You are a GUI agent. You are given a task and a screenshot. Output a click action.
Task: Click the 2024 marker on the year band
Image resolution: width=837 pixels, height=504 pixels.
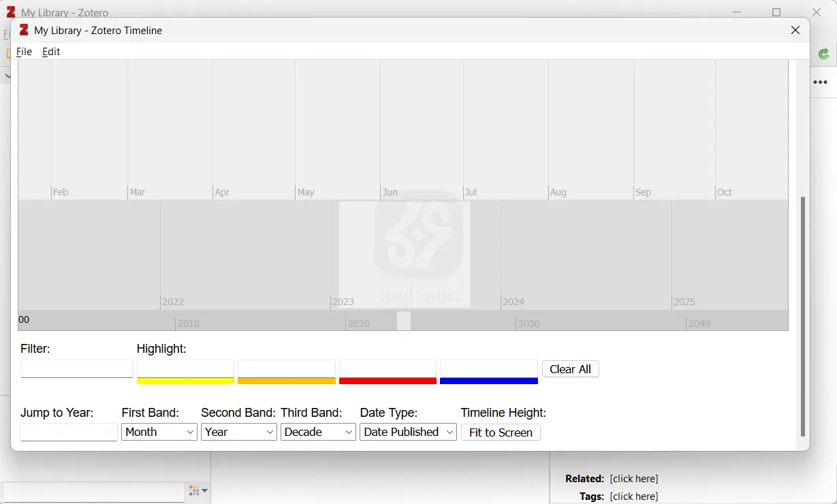point(514,302)
